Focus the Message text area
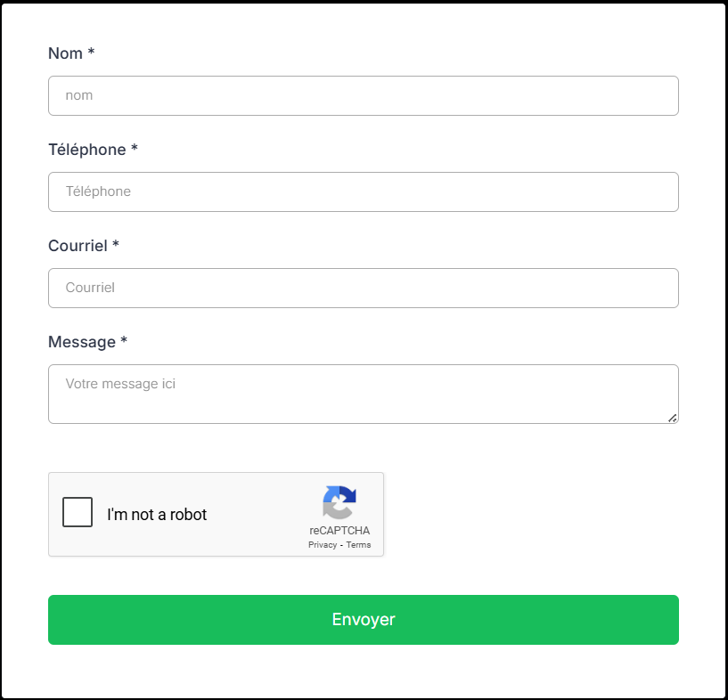 (364, 394)
